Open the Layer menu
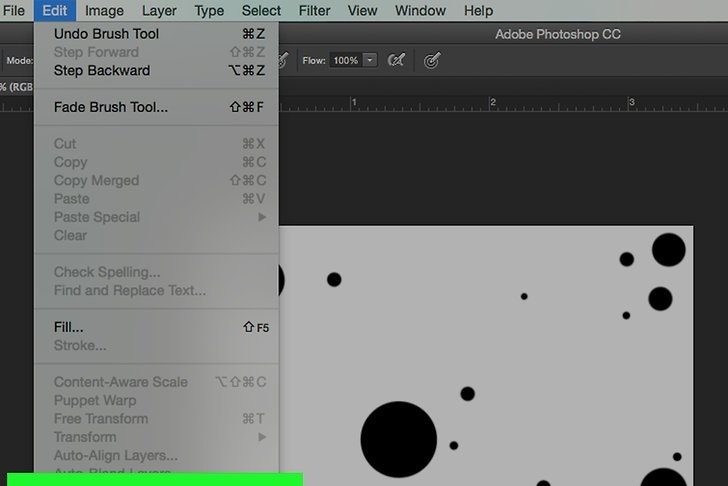Image resolution: width=728 pixels, height=486 pixels. coord(159,11)
